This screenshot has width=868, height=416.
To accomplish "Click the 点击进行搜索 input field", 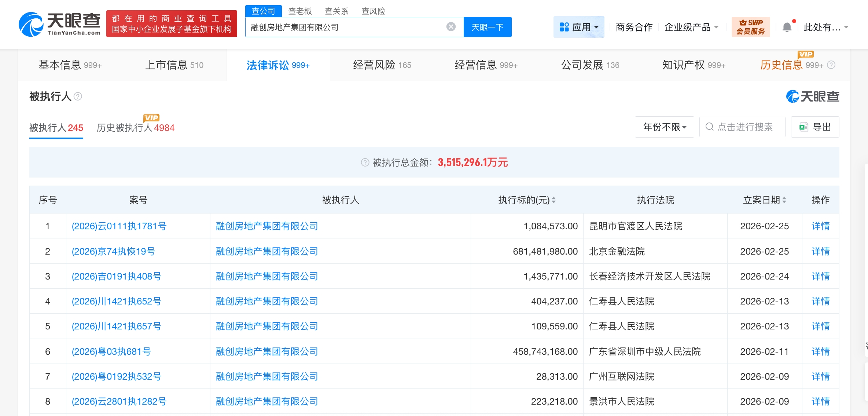I will point(744,127).
